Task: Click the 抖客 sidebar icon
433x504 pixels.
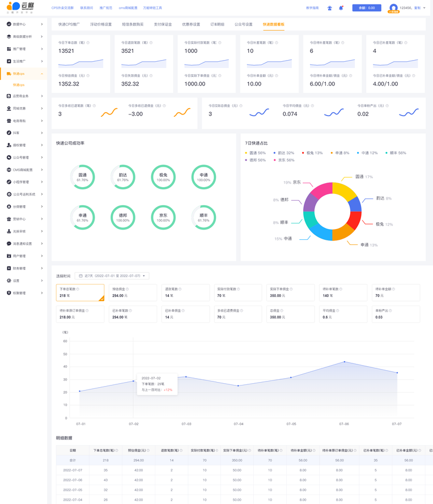Action: [9, 133]
